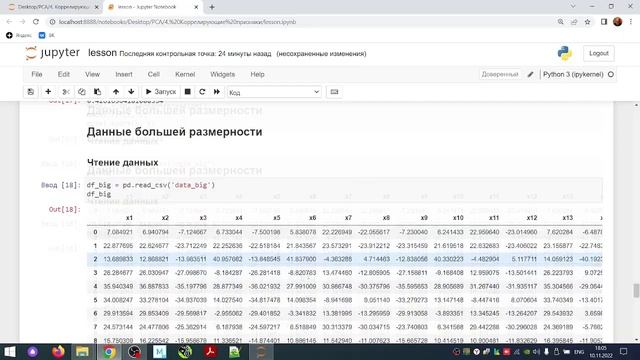This screenshot has width=640, height=360.
Task: Open the Adobe Acrobat taskbar icon
Action: click(x=210, y=351)
